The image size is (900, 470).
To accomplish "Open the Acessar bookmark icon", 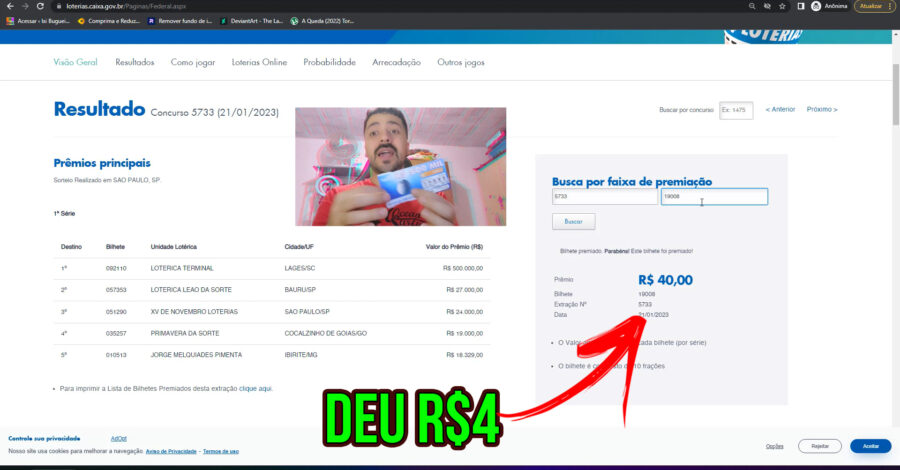I will (x=10, y=21).
